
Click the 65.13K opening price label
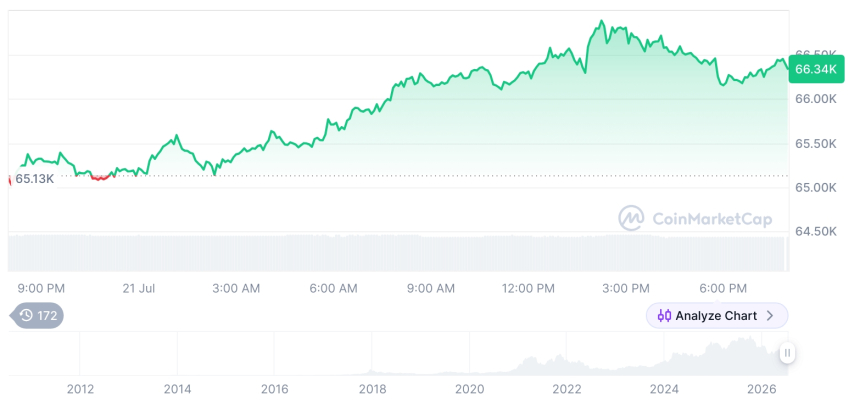(x=34, y=179)
